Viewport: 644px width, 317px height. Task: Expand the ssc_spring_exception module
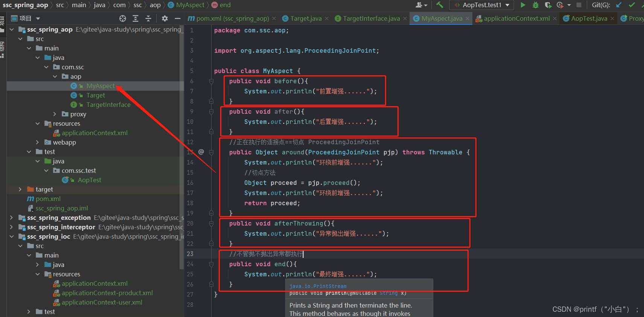pos(12,218)
